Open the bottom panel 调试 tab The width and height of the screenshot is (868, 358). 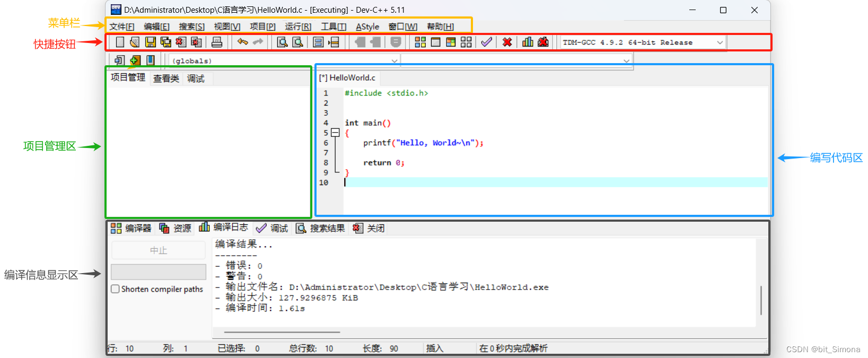pyautogui.click(x=271, y=228)
